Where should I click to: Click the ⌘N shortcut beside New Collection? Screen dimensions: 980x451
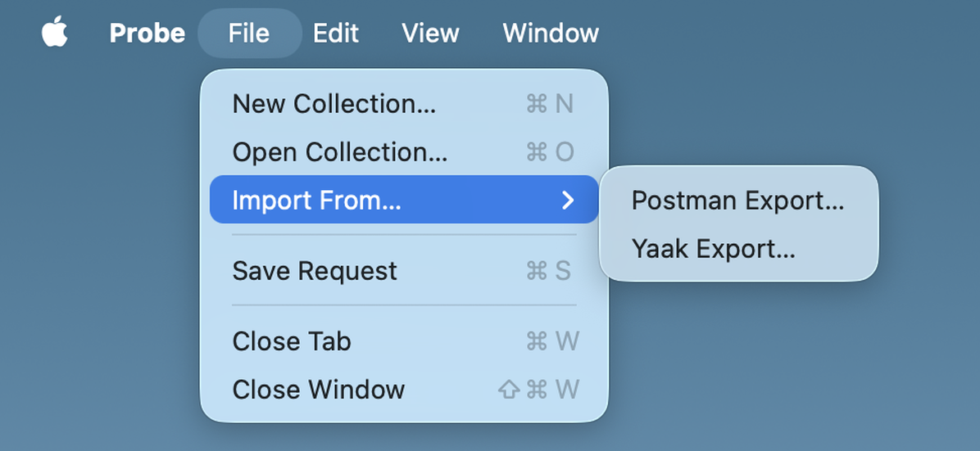(x=549, y=104)
